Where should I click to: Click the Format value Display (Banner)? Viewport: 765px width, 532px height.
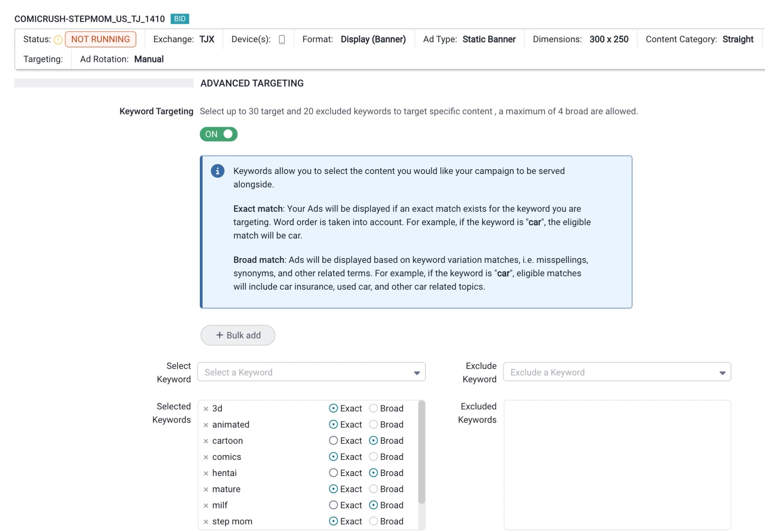[x=373, y=39]
